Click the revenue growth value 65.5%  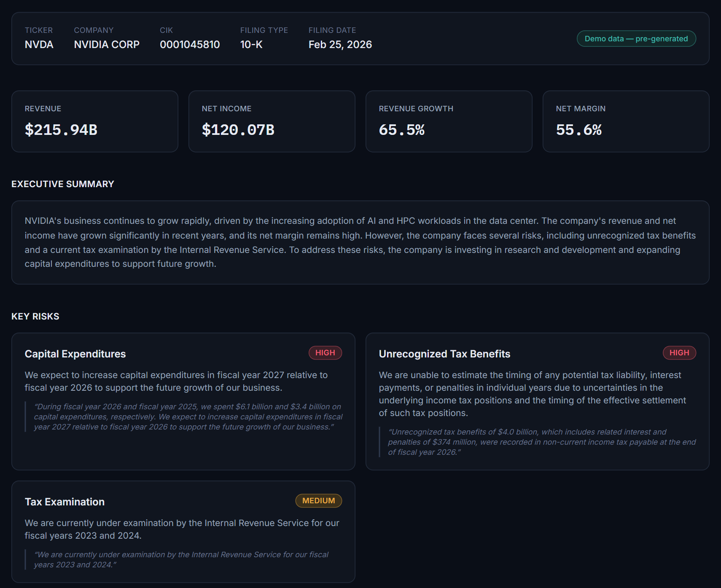tap(402, 130)
